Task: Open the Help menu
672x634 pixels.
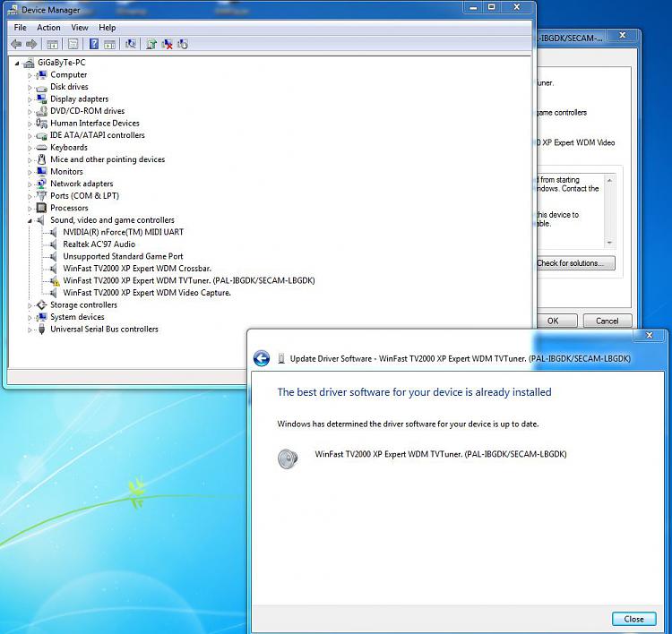Action: 108,28
